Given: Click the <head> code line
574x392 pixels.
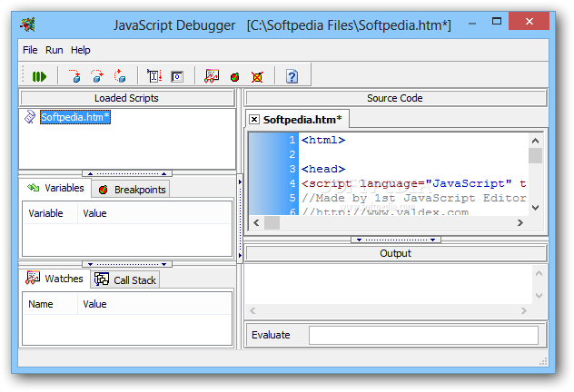Looking at the screenshot, I should tap(323, 170).
